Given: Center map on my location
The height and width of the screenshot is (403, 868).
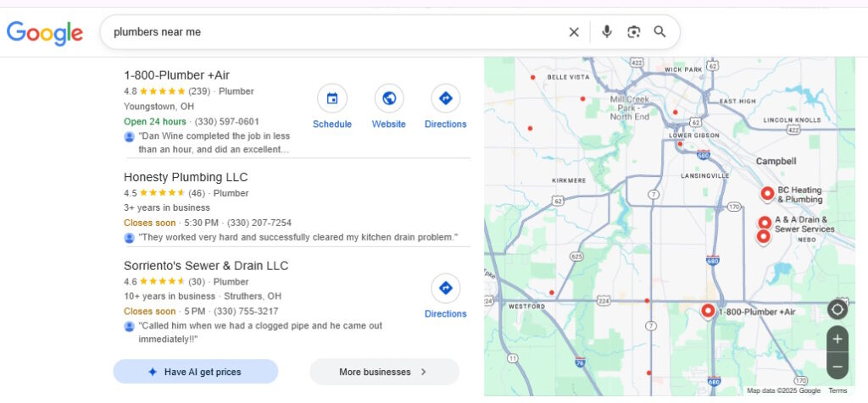Looking at the screenshot, I should [x=837, y=309].
